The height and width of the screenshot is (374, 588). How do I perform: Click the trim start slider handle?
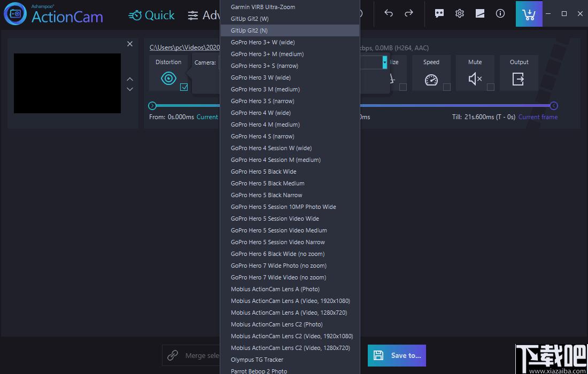pyautogui.click(x=152, y=106)
